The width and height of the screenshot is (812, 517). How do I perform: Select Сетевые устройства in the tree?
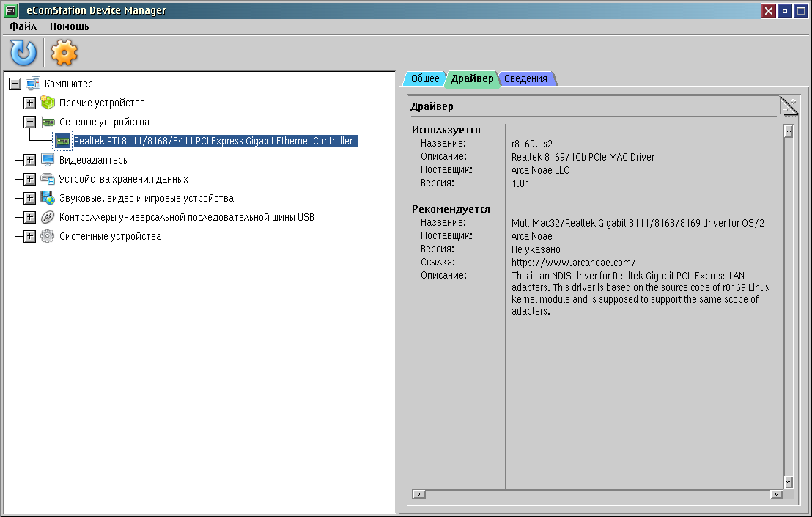pos(104,122)
